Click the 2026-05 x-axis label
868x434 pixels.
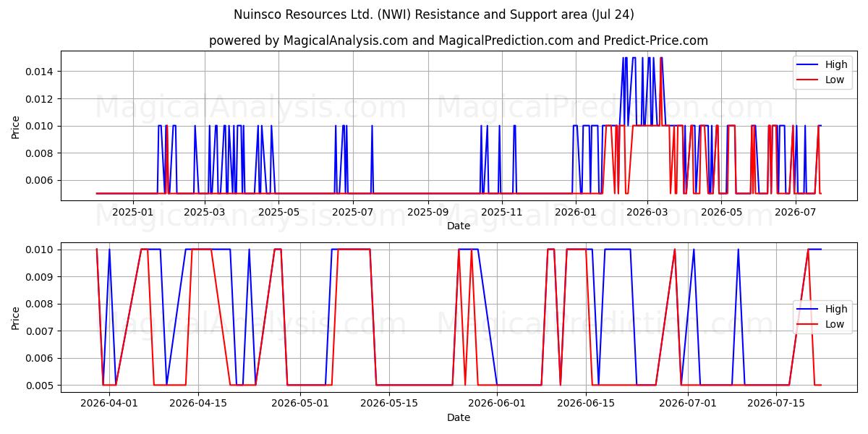click(x=720, y=213)
